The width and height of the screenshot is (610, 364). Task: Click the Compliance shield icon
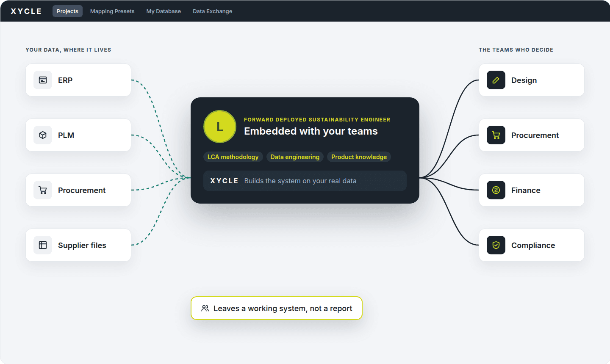[x=496, y=245]
